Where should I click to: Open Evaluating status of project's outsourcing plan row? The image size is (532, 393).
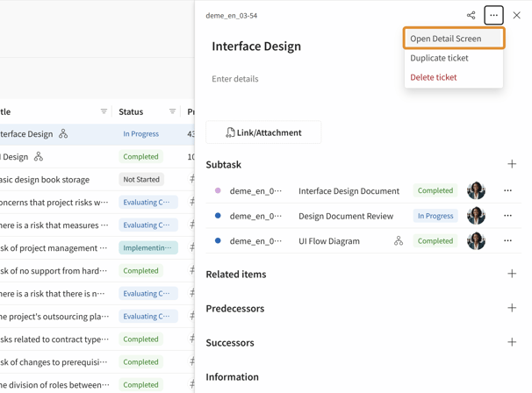pyautogui.click(x=148, y=317)
